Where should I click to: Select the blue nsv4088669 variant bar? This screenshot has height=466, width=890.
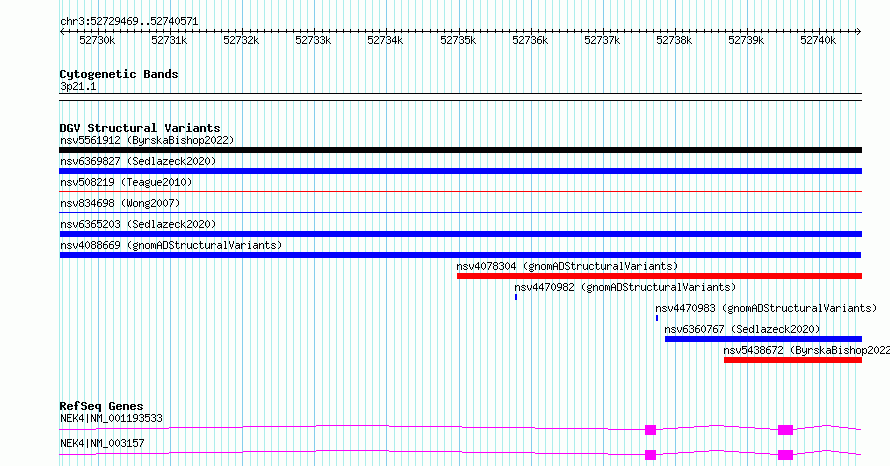[460, 255]
